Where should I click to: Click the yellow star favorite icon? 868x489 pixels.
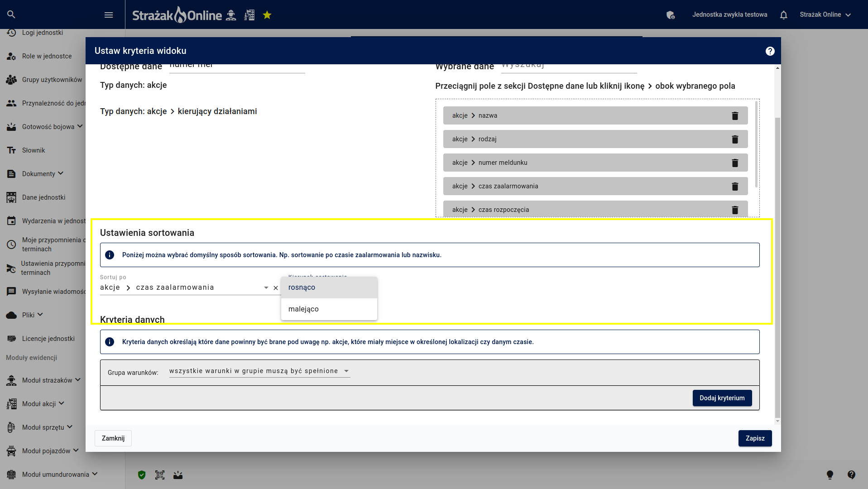tap(267, 15)
